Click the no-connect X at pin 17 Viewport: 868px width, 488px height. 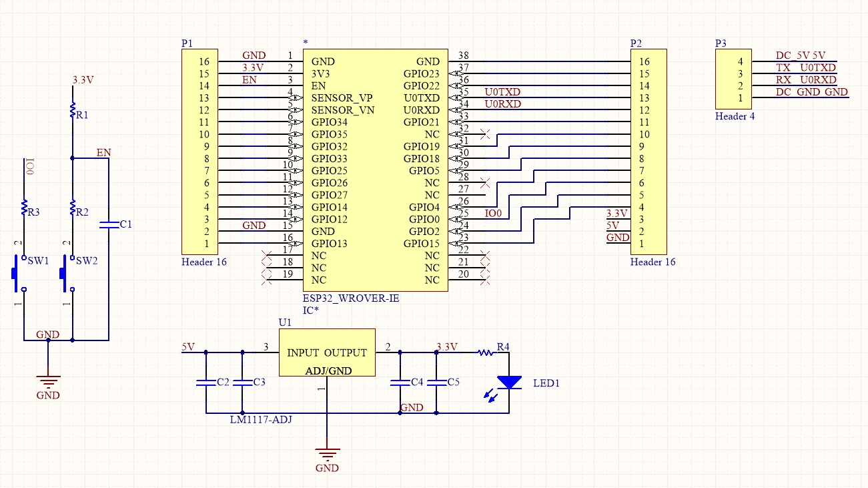[267, 256]
